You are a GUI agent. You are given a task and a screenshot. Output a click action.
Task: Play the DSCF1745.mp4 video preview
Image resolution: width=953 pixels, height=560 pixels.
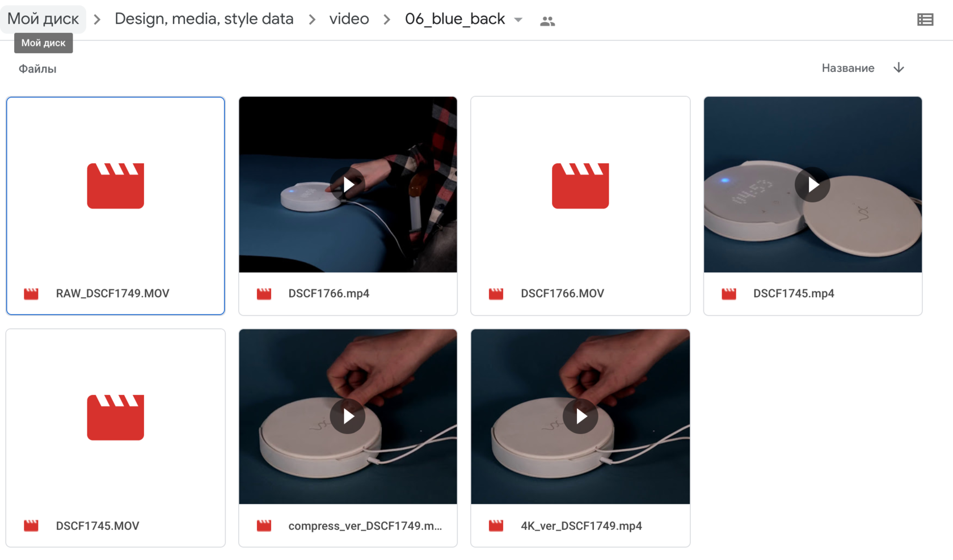[812, 184]
